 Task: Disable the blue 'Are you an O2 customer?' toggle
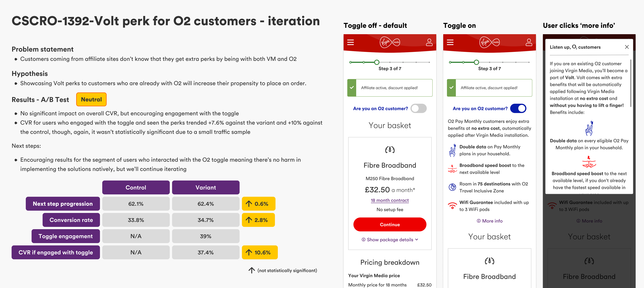[518, 109]
